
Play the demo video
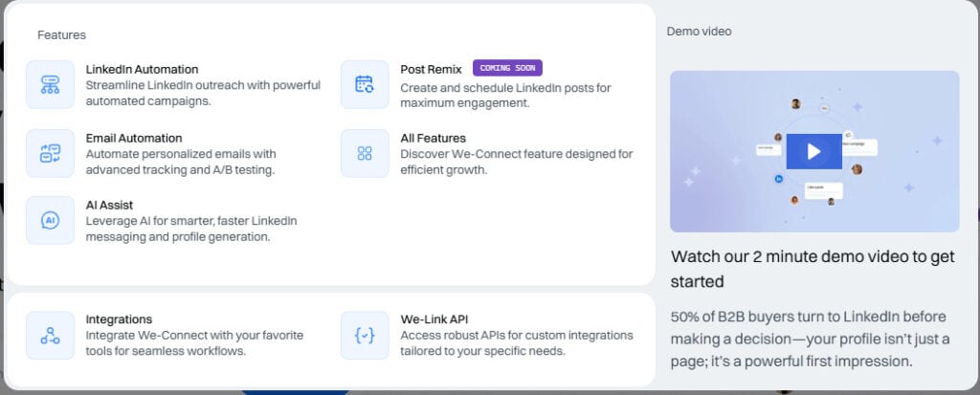point(813,151)
